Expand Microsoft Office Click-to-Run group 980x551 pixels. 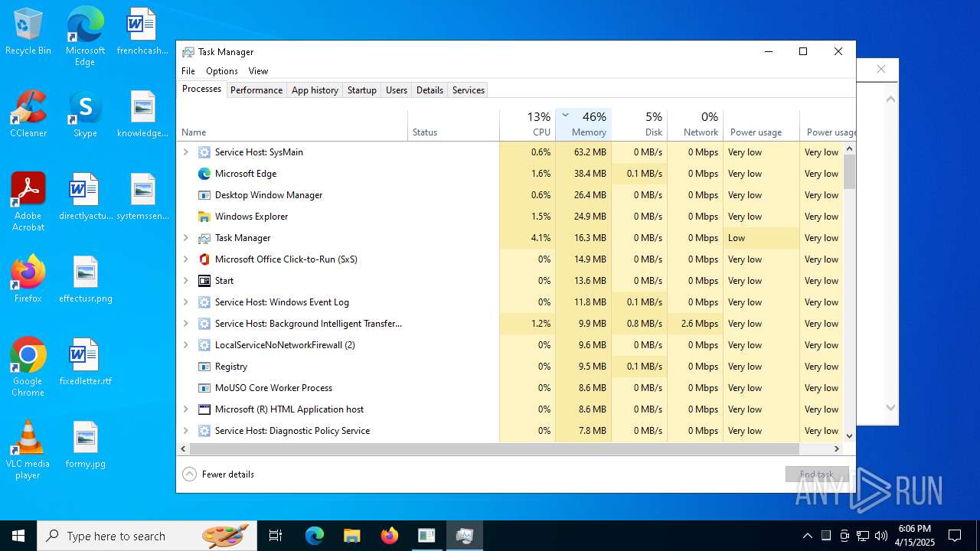(x=185, y=259)
